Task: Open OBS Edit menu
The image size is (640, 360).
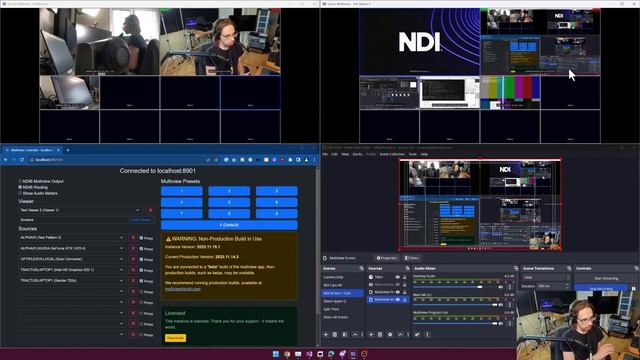Action: [x=335, y=154]
